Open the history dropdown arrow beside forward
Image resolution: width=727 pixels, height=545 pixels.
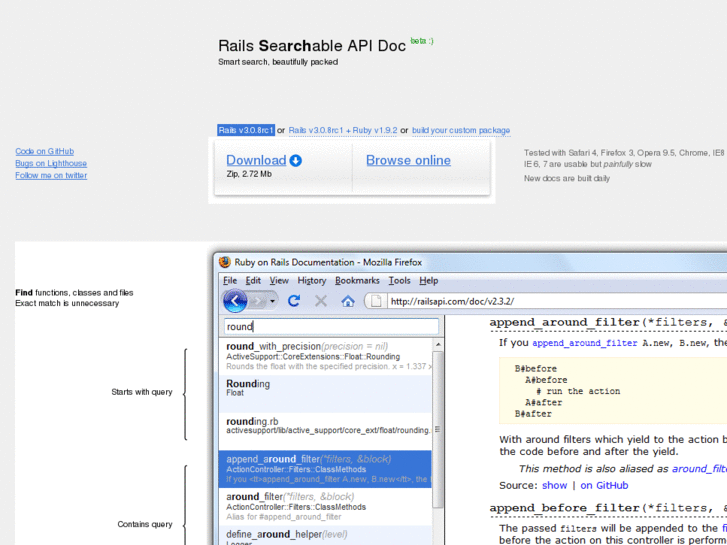tap(273, 301)
